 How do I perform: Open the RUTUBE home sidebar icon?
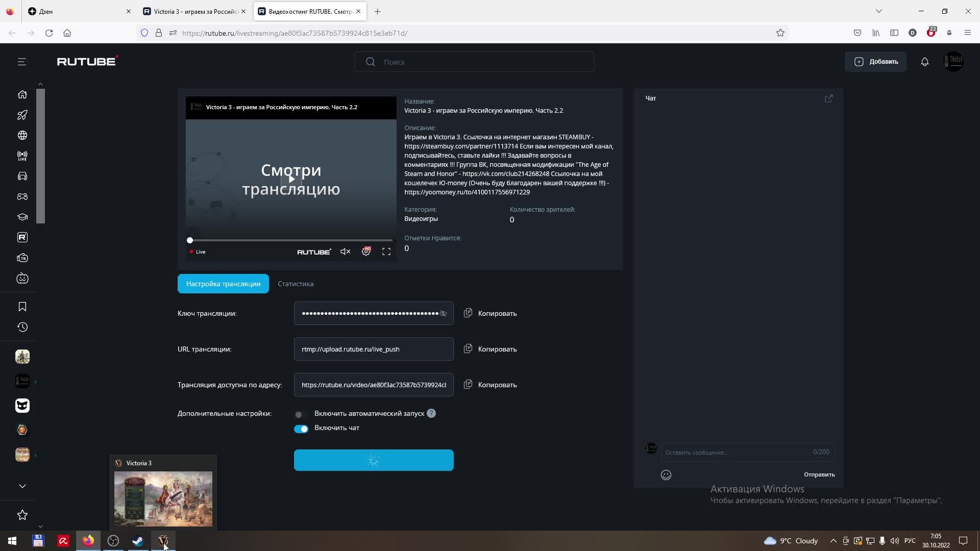click(x=22, y=94)
